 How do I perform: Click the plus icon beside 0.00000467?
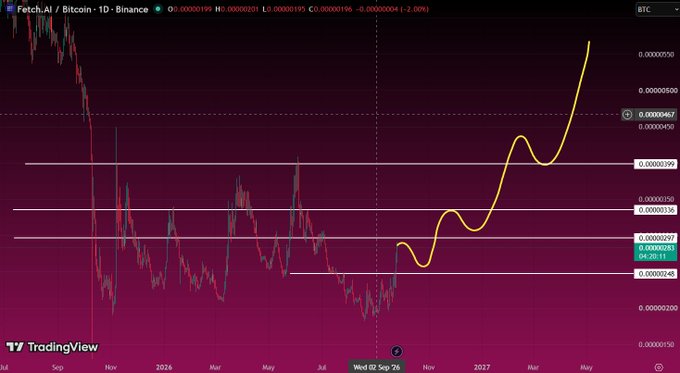[x=627, y=115]
